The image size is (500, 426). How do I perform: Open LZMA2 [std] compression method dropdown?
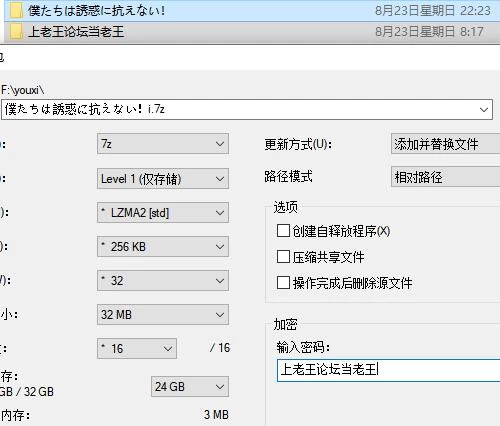(163, 212)
